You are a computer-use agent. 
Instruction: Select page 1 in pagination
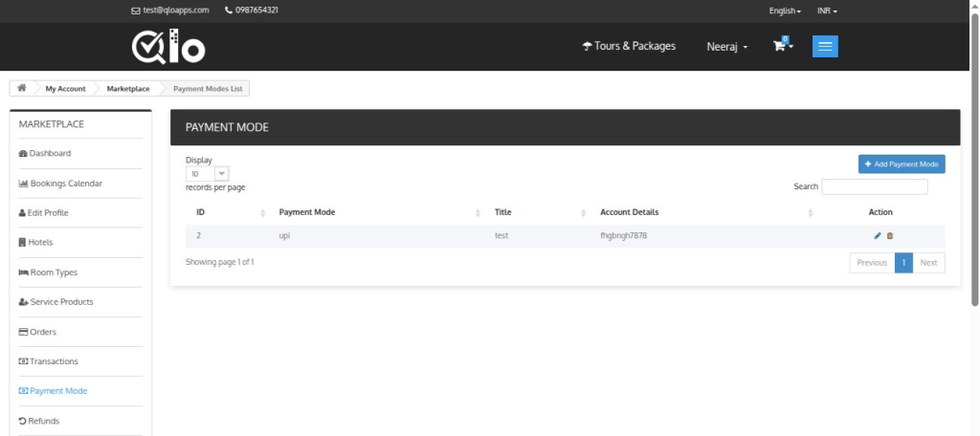(x=903, y=263)
